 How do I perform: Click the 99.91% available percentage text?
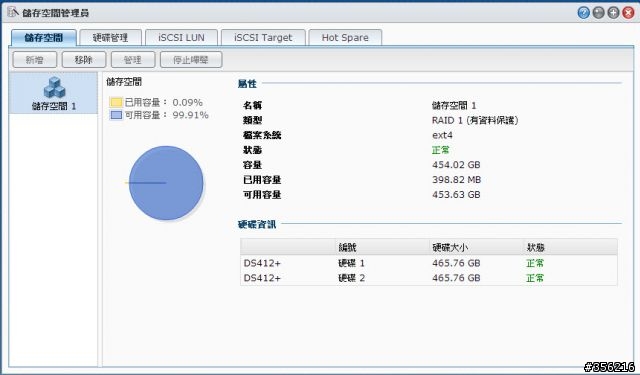tap(190, 115)
